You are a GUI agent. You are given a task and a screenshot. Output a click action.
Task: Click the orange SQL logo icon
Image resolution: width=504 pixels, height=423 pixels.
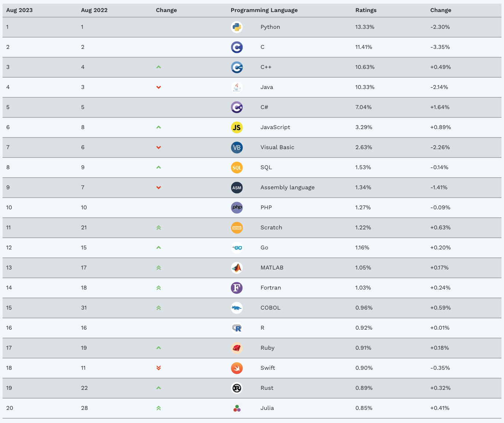[x=237, y=167]
